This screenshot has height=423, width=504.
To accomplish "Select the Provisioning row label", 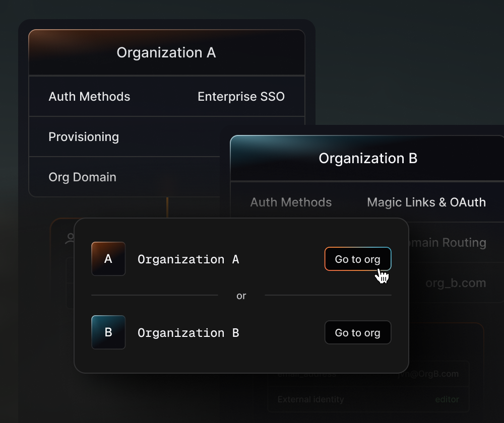I will tap(84, 137).
